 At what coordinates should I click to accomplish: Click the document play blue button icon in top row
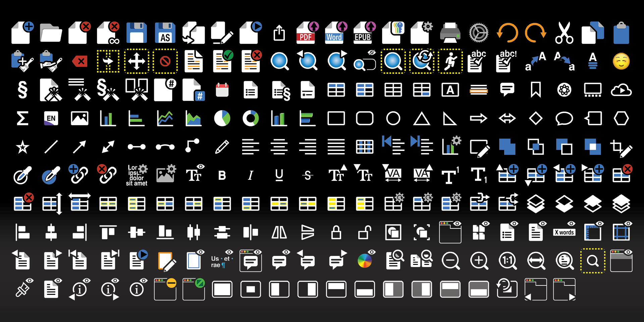(251, 33)
